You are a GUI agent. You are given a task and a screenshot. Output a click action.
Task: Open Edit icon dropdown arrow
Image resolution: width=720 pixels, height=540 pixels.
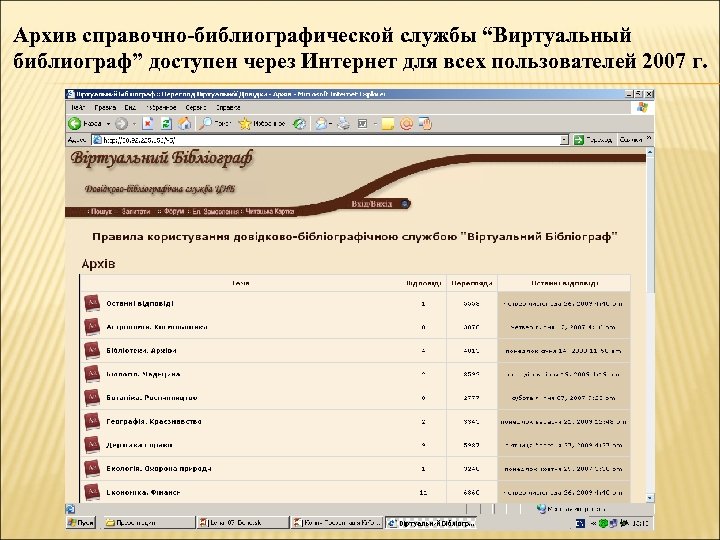[x=375, y=124]
